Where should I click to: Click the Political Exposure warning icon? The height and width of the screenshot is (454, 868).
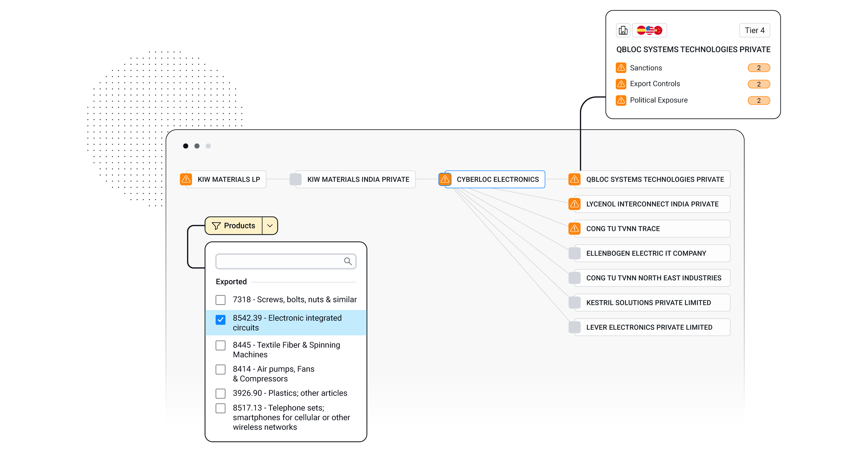[x=621, y=100]
